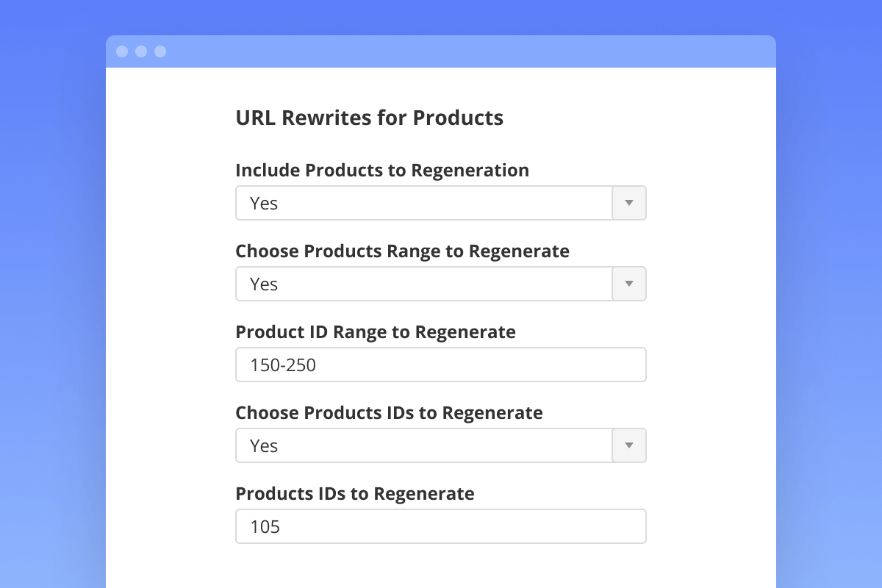
Task: Click the "Choose Products IDs to Regenerate" label
Action: [389, 413]
